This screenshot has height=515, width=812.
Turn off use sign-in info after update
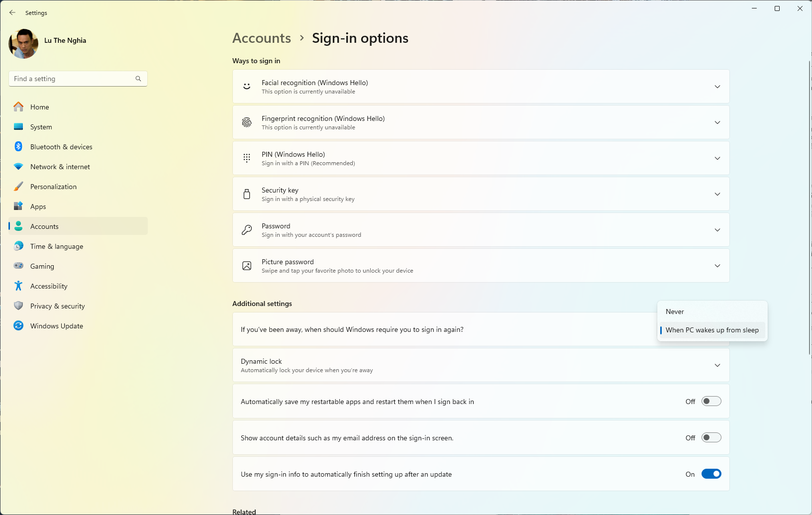711,474
